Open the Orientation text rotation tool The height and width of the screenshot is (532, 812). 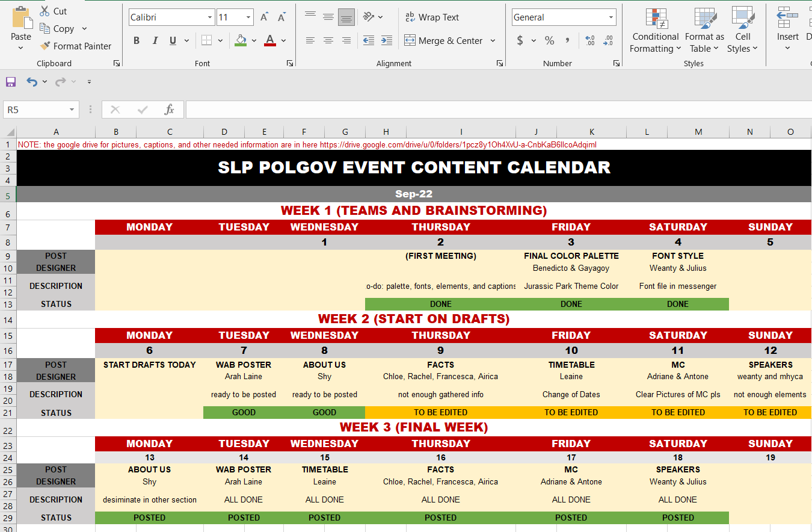pos(369,17)
